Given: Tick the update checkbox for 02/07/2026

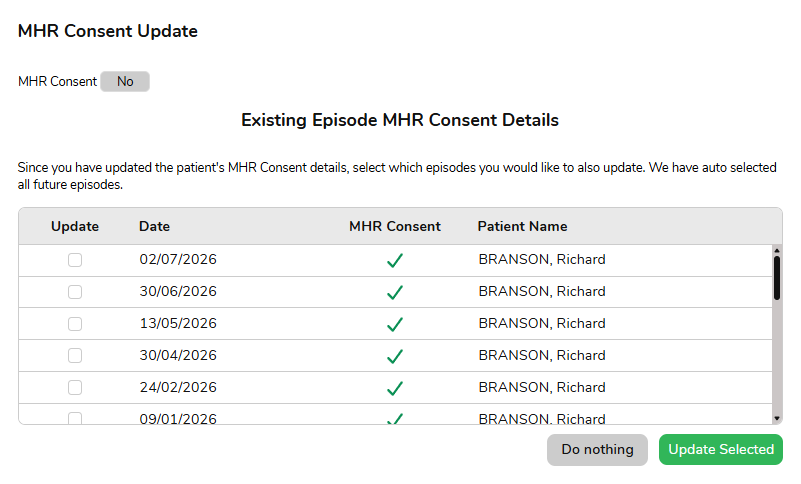Looking at the screenshot, I should click(x=75, y=260).
